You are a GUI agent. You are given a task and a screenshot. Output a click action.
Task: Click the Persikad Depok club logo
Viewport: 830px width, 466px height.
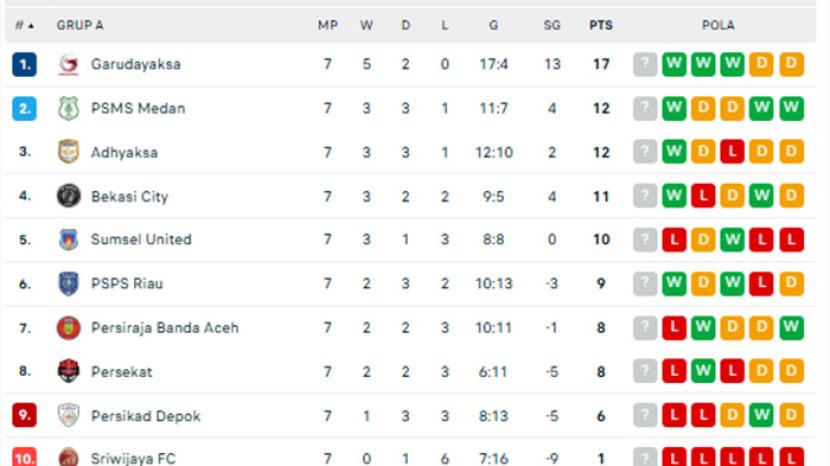coord(68,416)
